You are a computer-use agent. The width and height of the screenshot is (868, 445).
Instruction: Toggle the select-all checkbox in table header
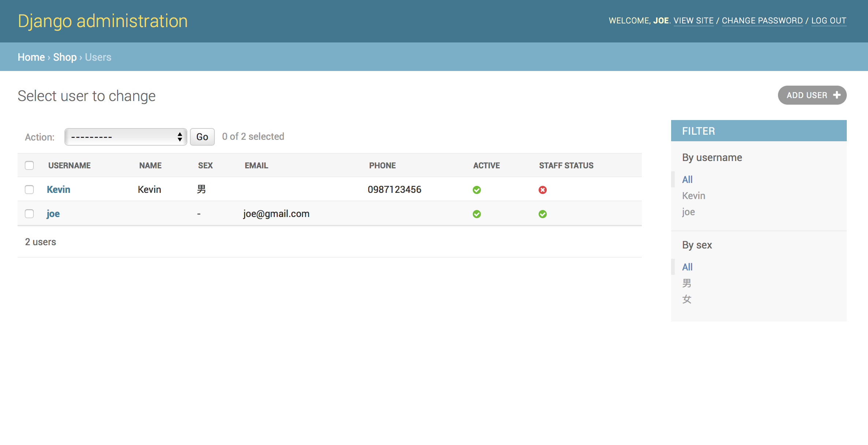click(29, 165)
